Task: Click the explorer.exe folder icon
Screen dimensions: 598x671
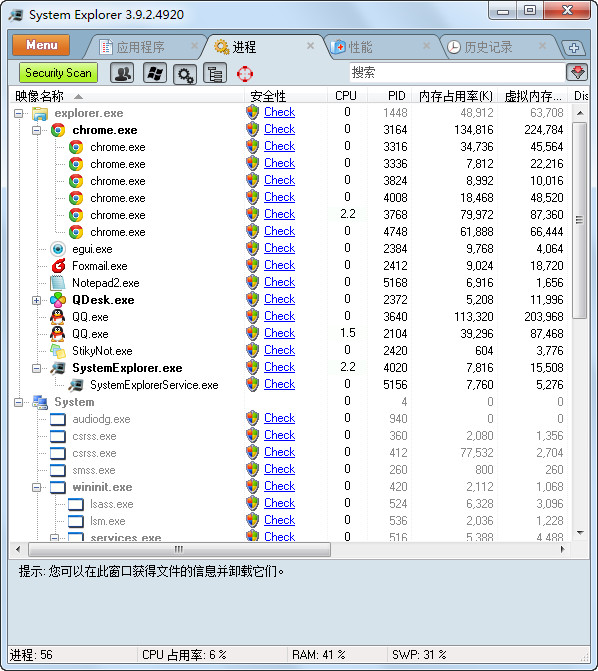Action: coord(40,113)
